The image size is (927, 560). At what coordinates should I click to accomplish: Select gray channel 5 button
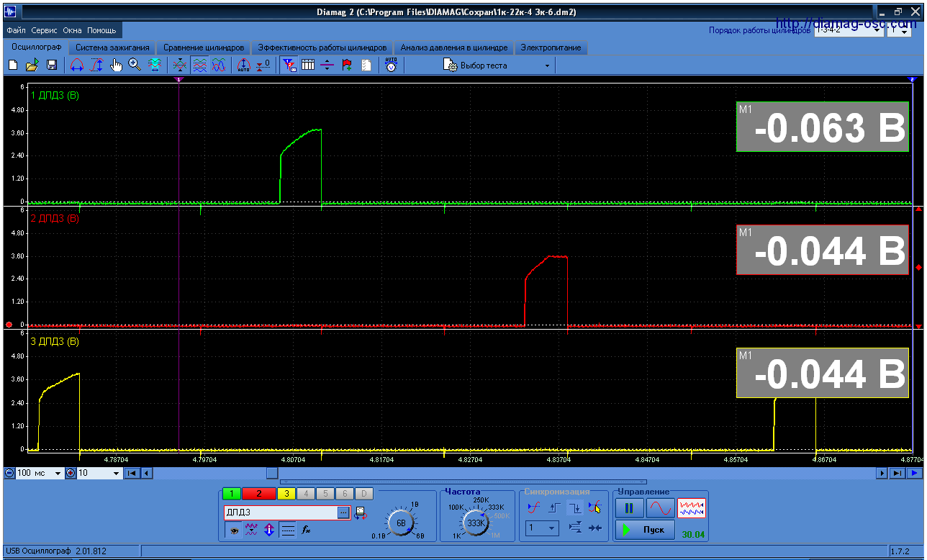pyautogui.click(x=325, y=494)
